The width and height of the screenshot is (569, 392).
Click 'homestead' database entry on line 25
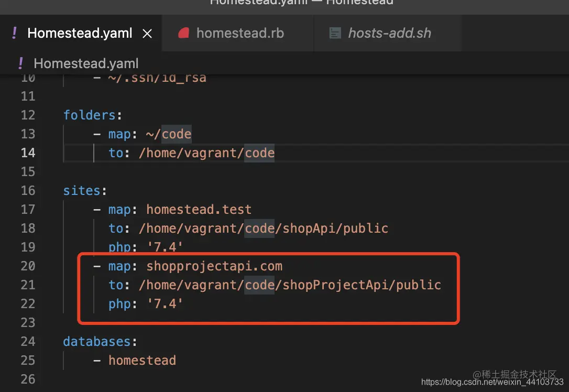click(x=143, y=361)
